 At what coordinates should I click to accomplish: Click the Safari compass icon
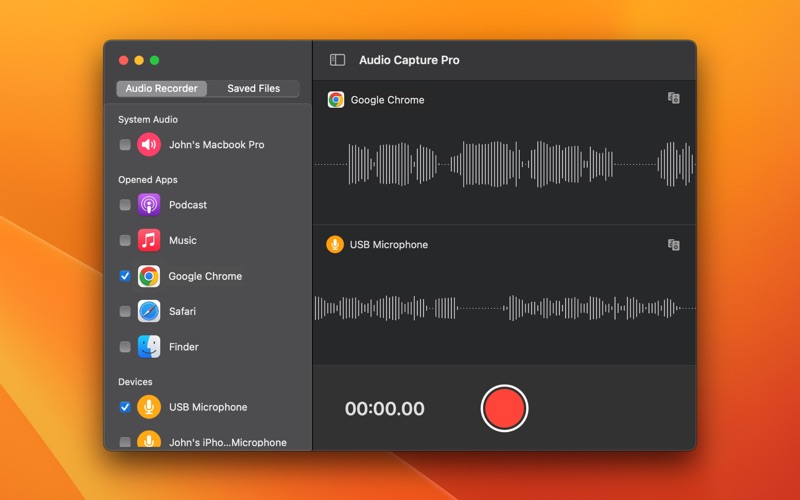149,311
